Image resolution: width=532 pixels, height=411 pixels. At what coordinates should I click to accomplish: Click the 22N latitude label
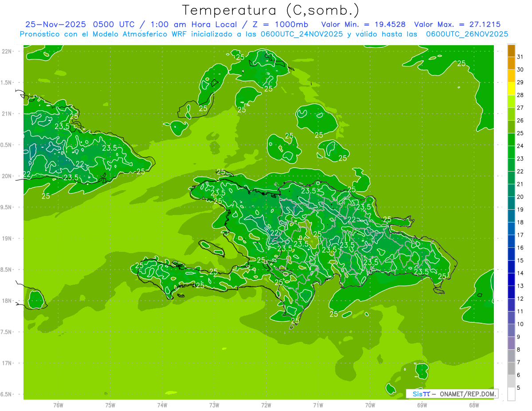(x=7, y=51)
